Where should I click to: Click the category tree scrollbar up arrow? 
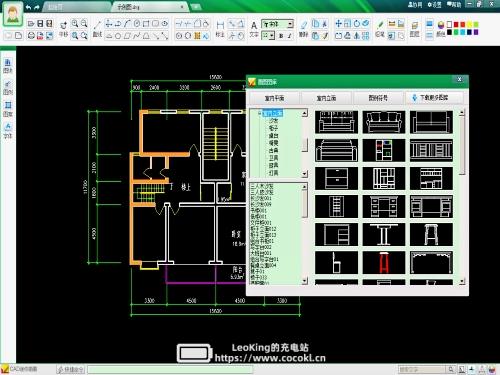click(x=305, y=114)
